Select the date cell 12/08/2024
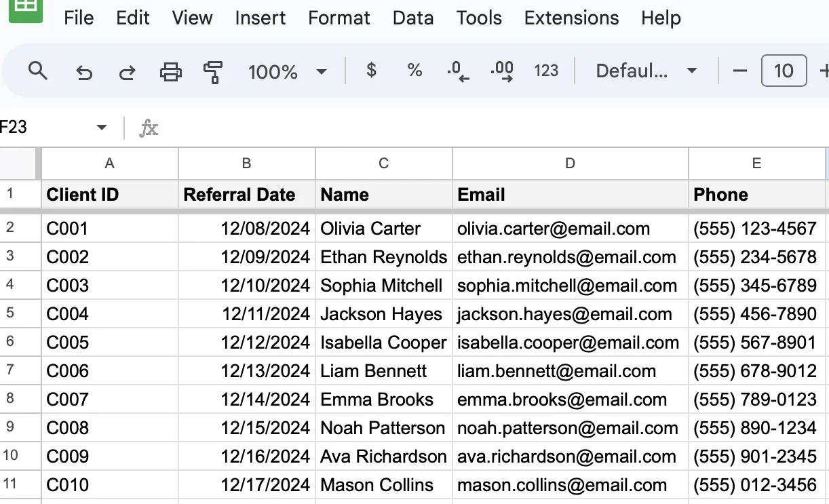 [247, 229]
